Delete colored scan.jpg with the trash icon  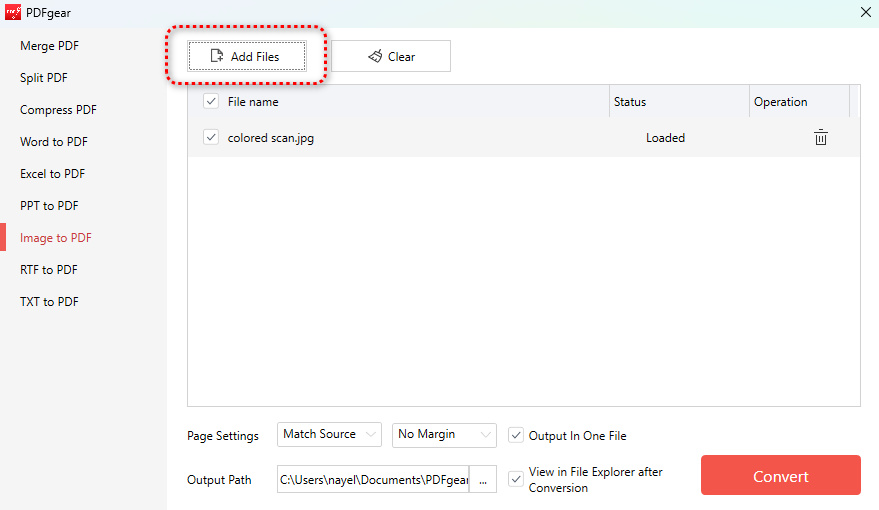820,137
